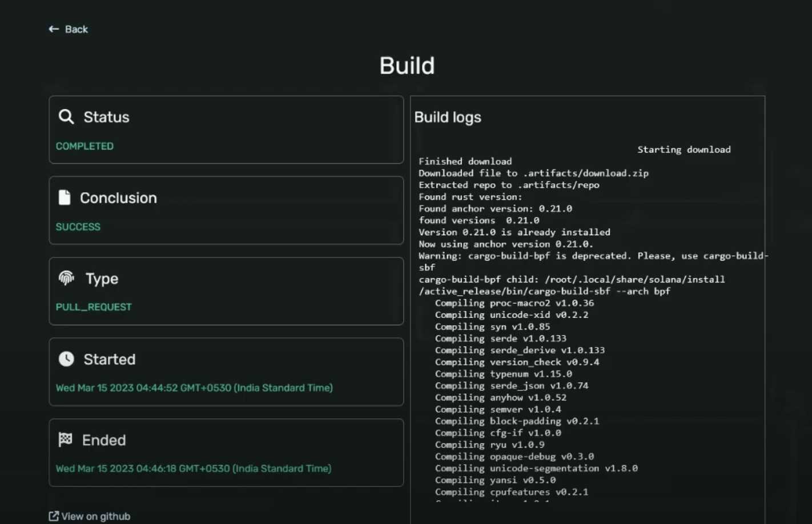The width and height of the screenshot is (812, 524).
Task: Select the SUCCESS conclusion value
Action: (x=78, y=227)
